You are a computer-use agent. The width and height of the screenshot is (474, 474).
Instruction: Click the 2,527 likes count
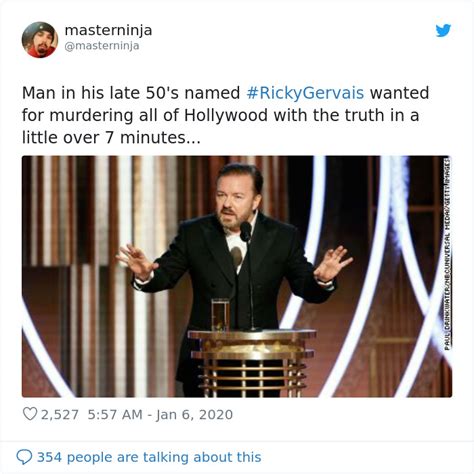(60, 415)
